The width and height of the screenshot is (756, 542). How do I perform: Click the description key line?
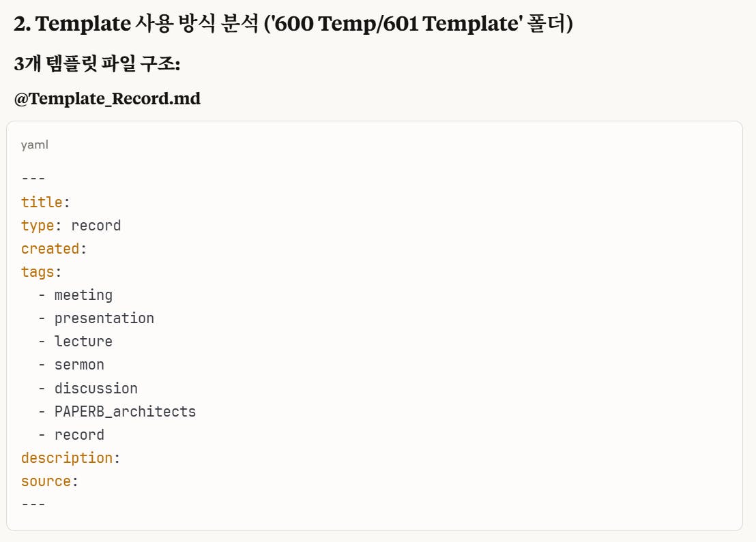[x=70, y=457]
